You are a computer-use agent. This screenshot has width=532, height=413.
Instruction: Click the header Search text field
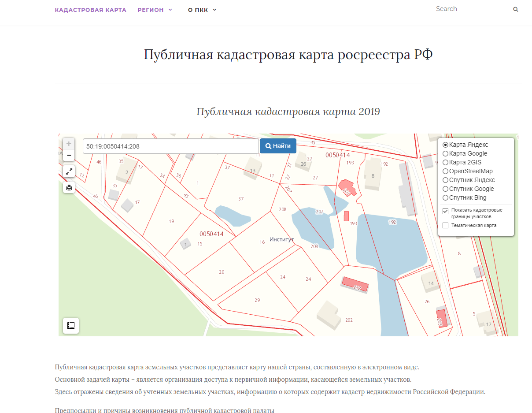[x=471, y=9]
